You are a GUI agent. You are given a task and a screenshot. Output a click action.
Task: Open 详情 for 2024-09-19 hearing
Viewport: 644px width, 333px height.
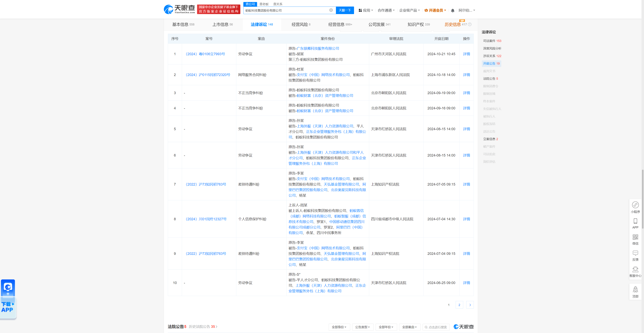pos(466,93)
